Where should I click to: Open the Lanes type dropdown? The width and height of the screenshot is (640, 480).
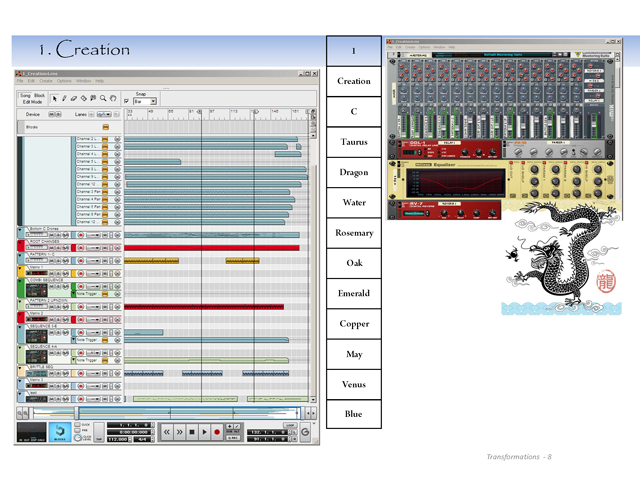(104, 114)
